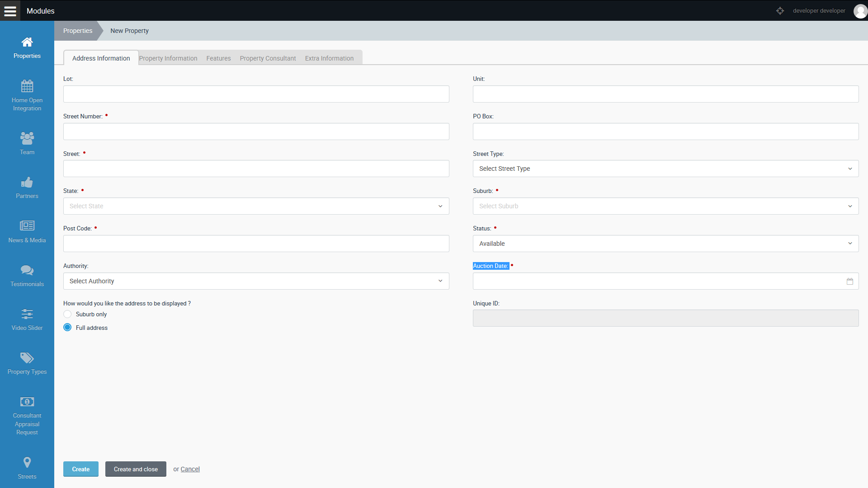Switch to the Features tab
868x488 pixels.
point(218,58)
